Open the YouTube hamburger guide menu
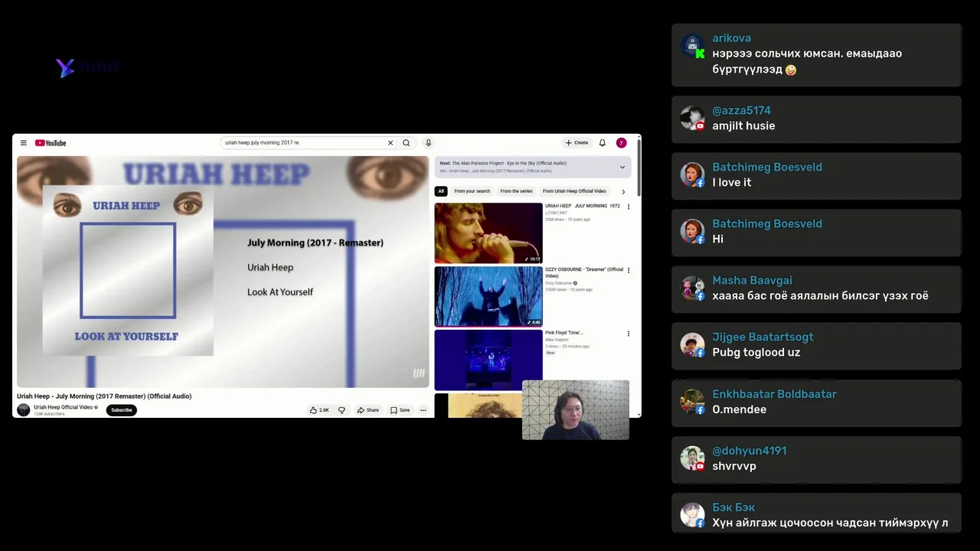 [23, 143]
